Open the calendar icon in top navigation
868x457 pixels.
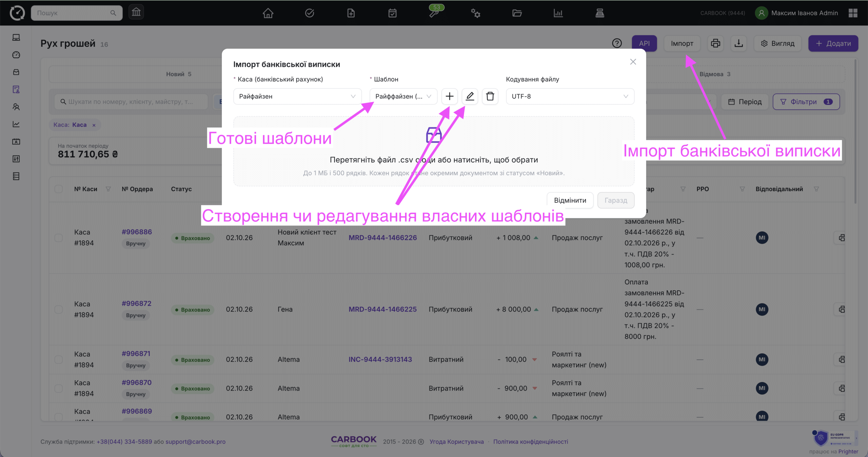click(x=392, y=13)
